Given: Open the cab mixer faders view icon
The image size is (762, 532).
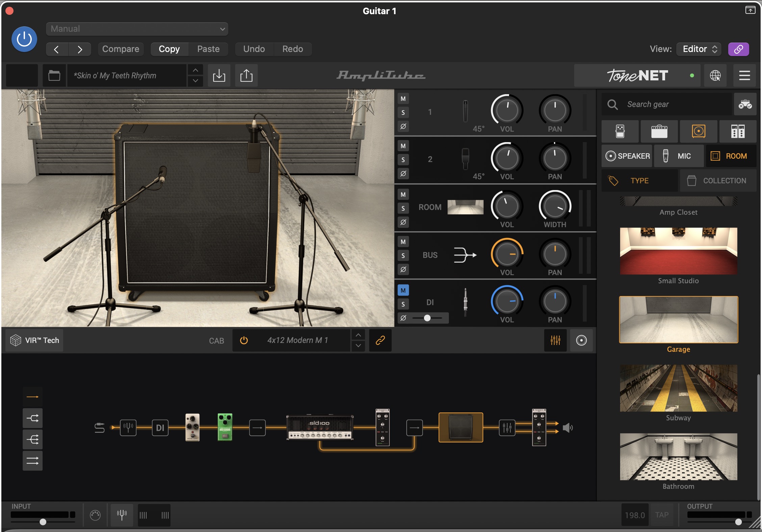Looking at the screenshot, I should 555,340.
